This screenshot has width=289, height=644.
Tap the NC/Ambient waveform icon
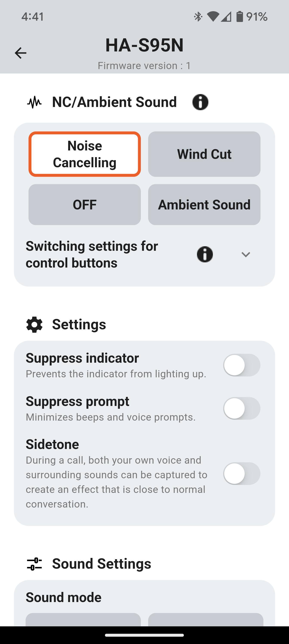point(34,102)
